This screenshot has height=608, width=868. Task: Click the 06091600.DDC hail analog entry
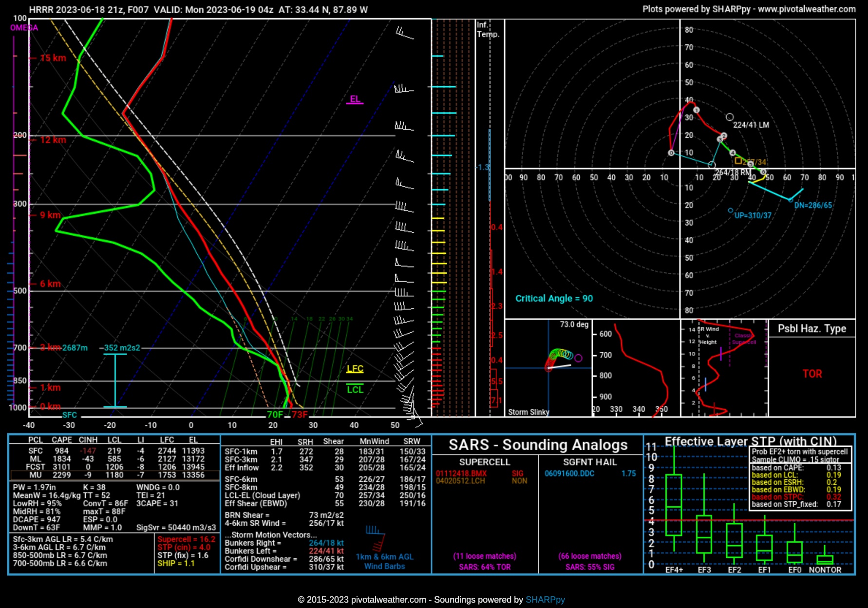click(x=569, y=474)
